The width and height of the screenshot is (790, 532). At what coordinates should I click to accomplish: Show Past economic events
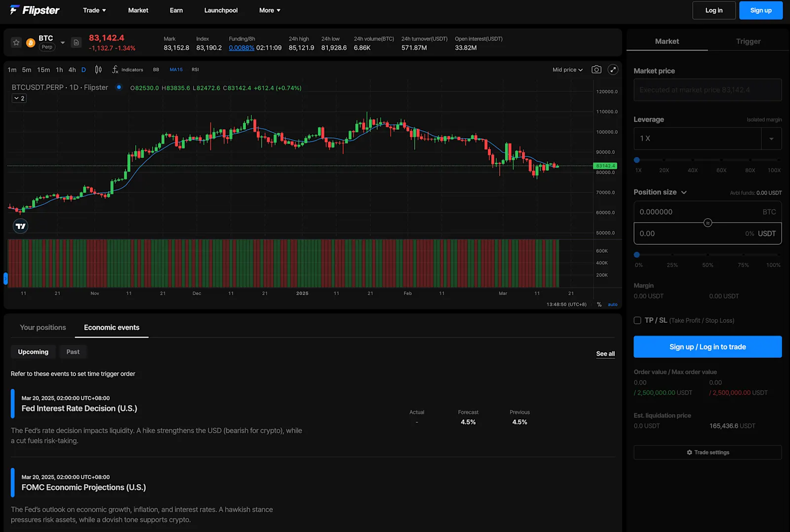pos(73,352)
